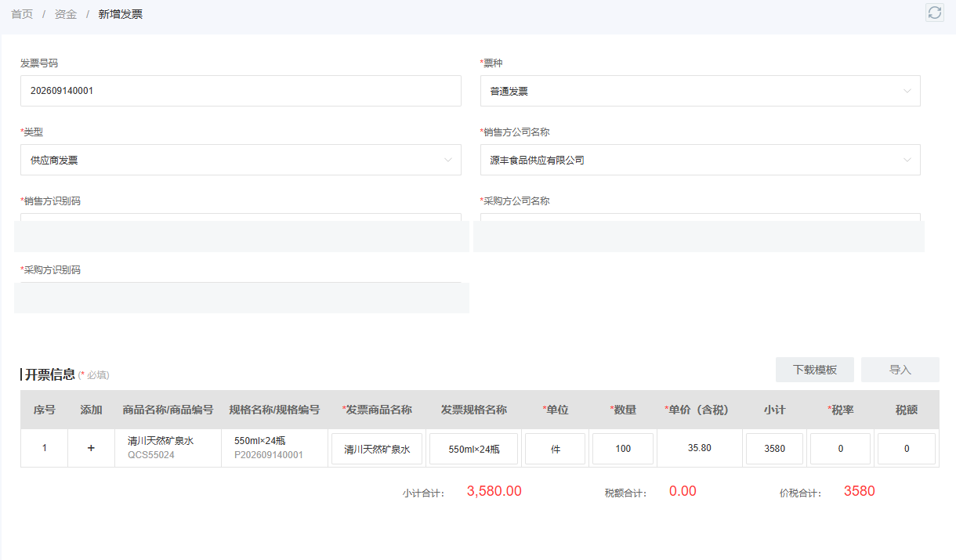
Task: Click the 采购方识别码 field label
Action: [x=50, y=270]
